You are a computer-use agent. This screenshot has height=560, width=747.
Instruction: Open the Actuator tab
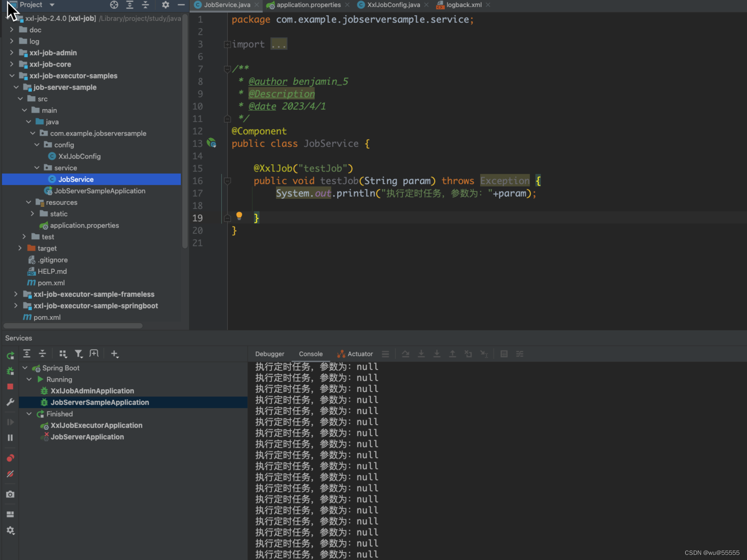[x=355, y=354]
